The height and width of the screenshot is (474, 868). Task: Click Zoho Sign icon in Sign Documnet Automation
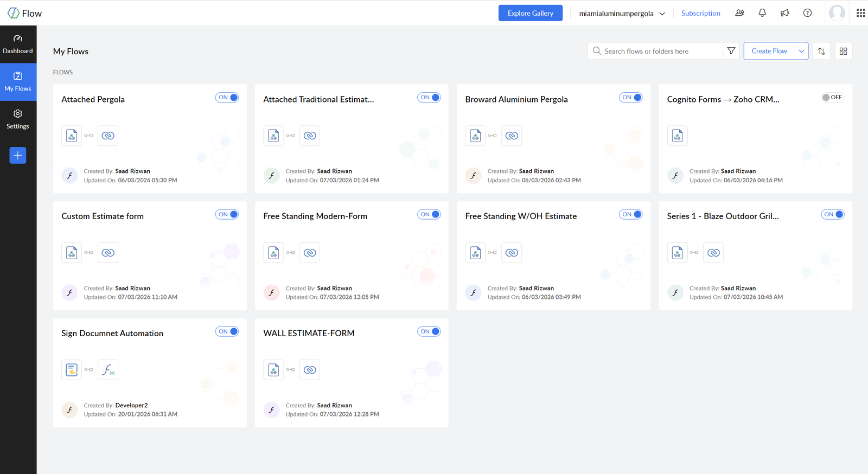pos(72,370)
